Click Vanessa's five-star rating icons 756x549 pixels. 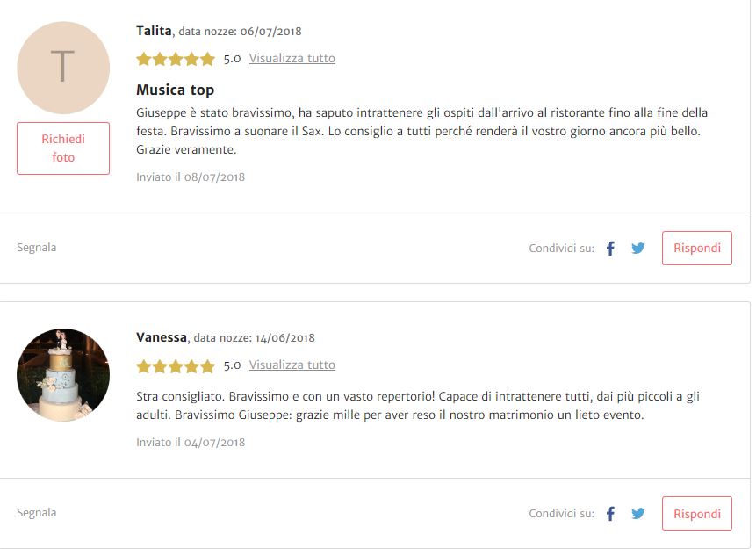pos(176,366)
